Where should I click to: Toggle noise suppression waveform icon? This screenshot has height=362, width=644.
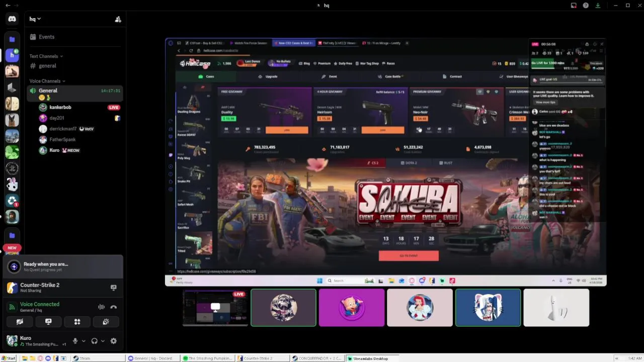tap(101, 307)
